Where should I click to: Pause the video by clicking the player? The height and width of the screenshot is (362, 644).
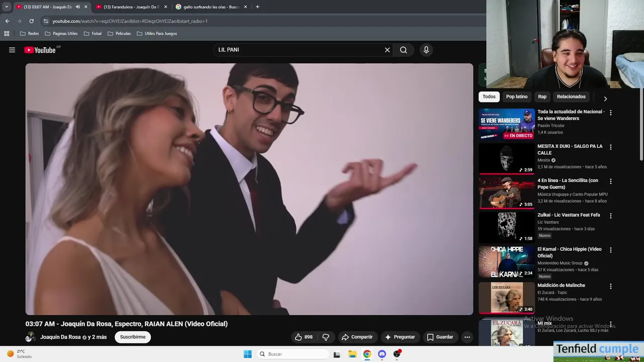coord(249,189)
